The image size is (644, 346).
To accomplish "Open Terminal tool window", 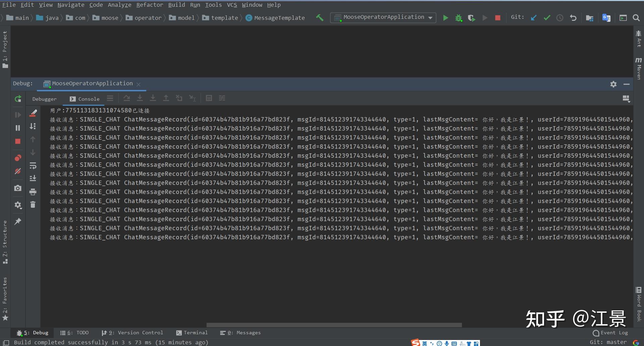I will 192,333.
